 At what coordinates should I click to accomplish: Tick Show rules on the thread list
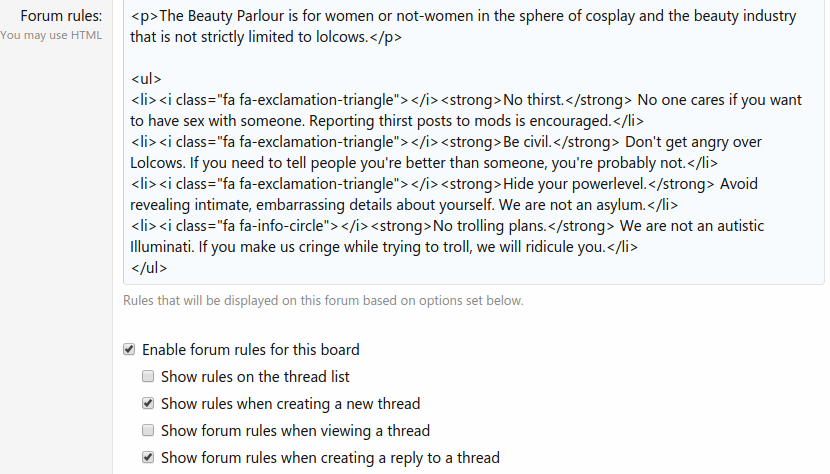(x=148, y=377)
